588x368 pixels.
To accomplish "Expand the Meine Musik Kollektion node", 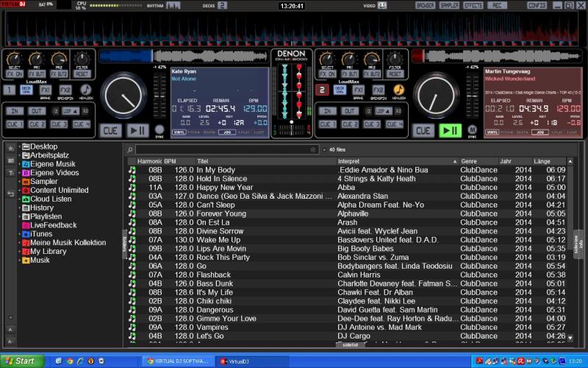I will click(20, 243).
